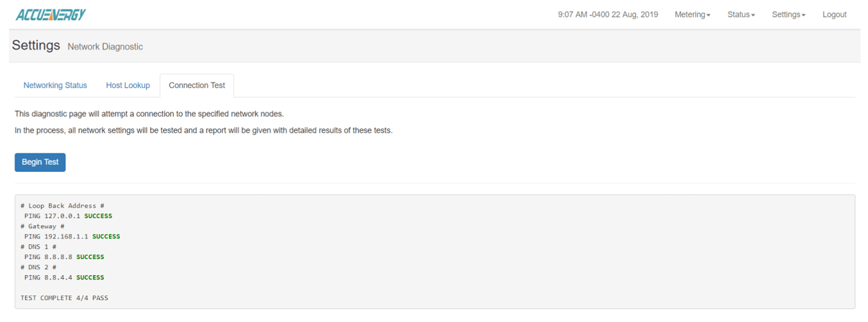Click the Loop Back Address header line

click(62, 205)
